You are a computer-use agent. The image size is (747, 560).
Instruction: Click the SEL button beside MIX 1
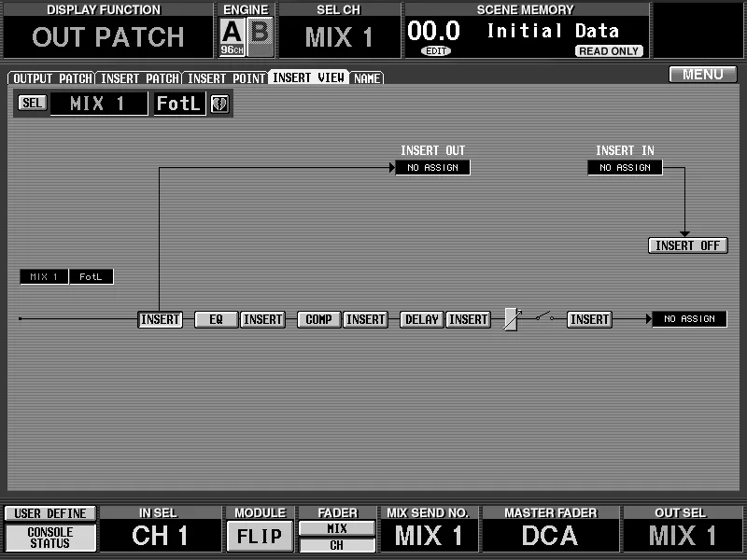pyautogui.click(x=32, y=103)
